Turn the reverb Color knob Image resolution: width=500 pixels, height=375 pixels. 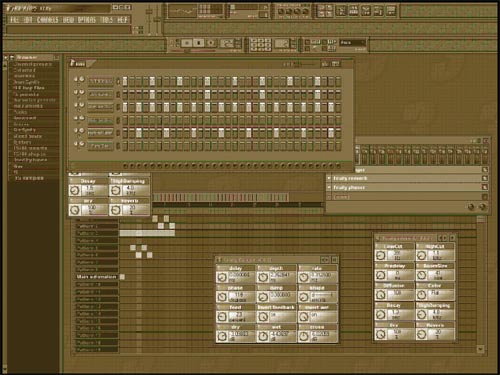[421, 295]
